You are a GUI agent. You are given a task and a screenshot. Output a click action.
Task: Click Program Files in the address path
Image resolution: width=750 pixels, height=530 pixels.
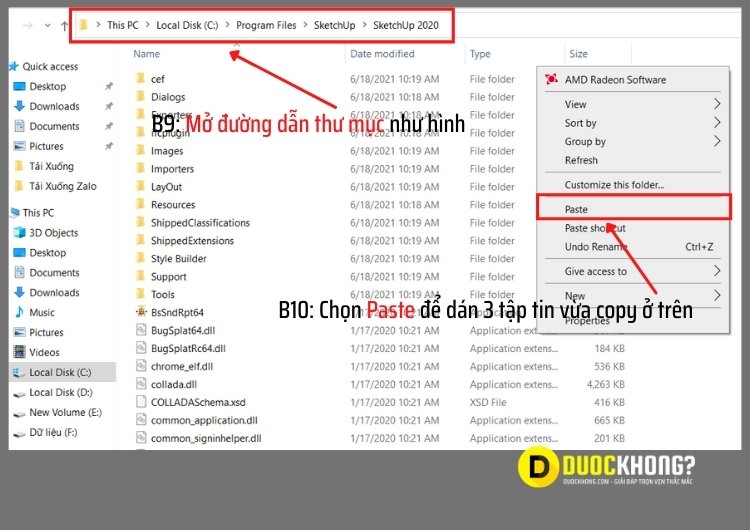point(266,25)
